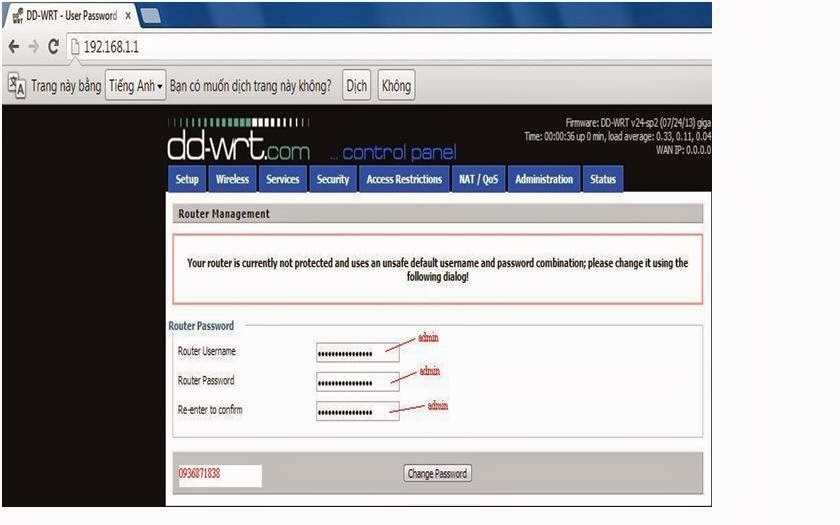
Task: Click the Dịch translate button
Action: pos(357,86)
